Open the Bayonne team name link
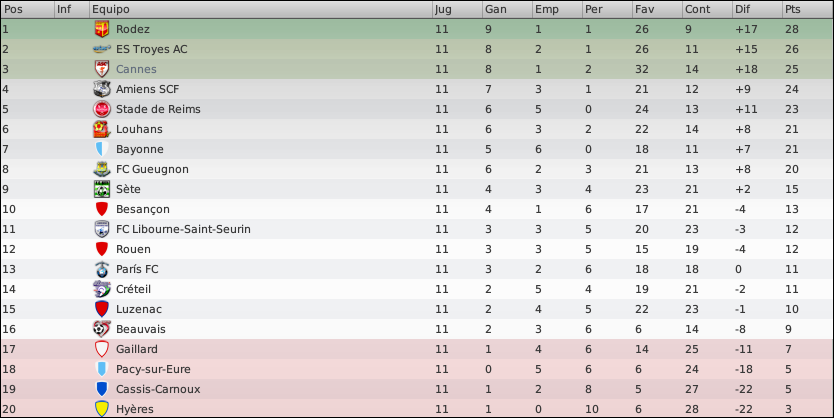The image size is (834, 418). pyautogui.click(x=140, y=149)
